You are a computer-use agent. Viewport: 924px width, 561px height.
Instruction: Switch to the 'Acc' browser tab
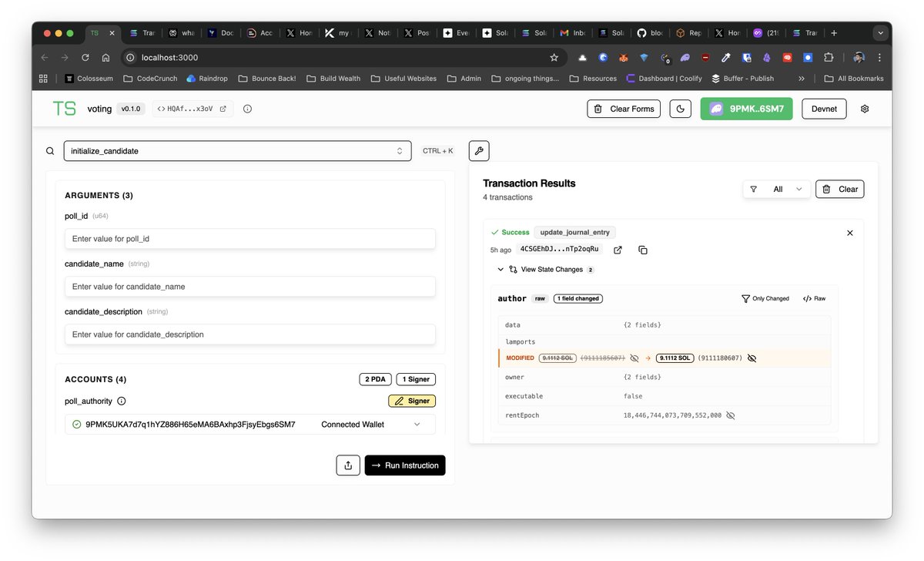pyautogui.click(x=259, y=33)
